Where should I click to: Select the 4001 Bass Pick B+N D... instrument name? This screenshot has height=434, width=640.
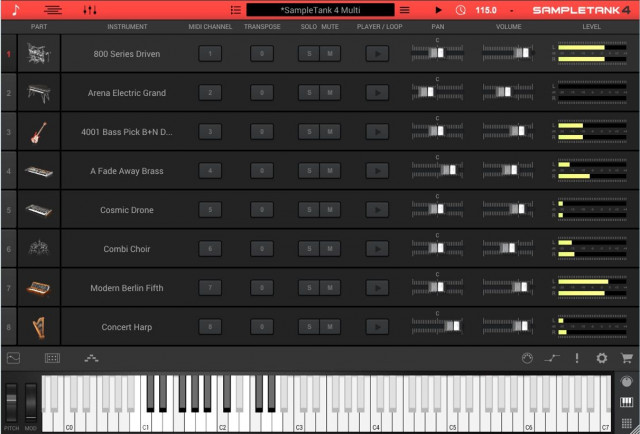tap(127, 132)
